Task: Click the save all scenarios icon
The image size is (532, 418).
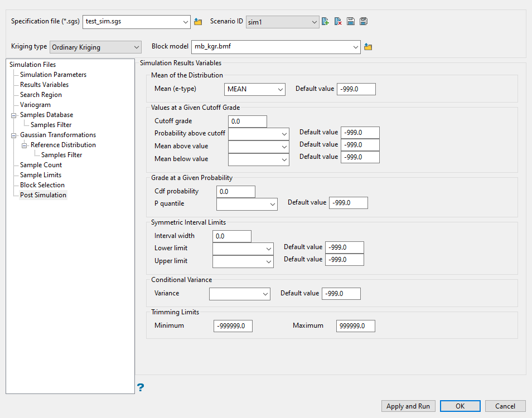Action: point(364,22)
